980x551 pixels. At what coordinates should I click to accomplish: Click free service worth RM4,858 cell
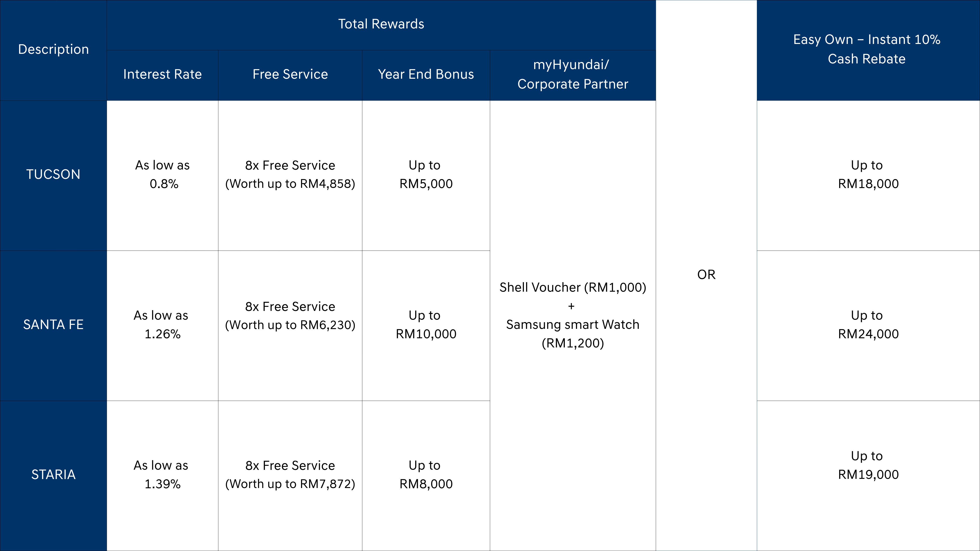coord(290,174)
